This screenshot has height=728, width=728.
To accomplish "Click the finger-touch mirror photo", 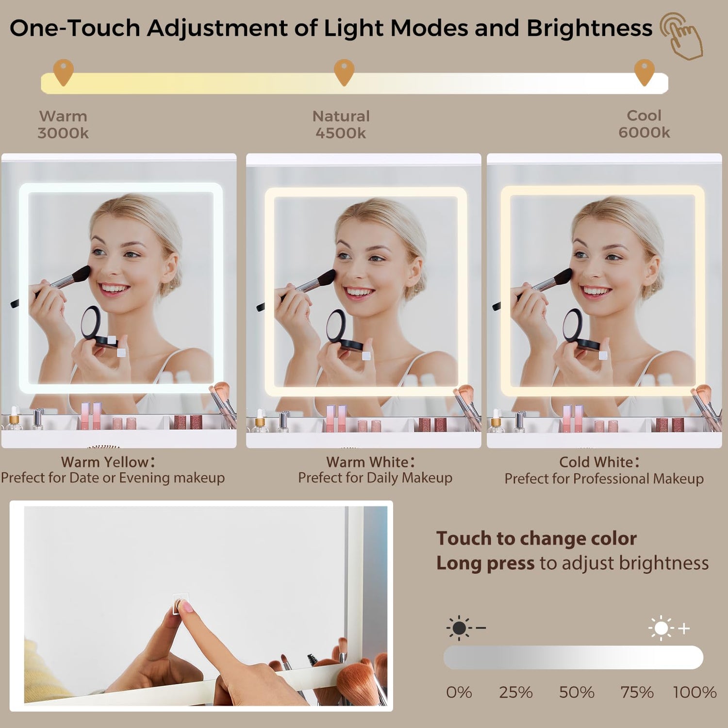I will point(201,606).
